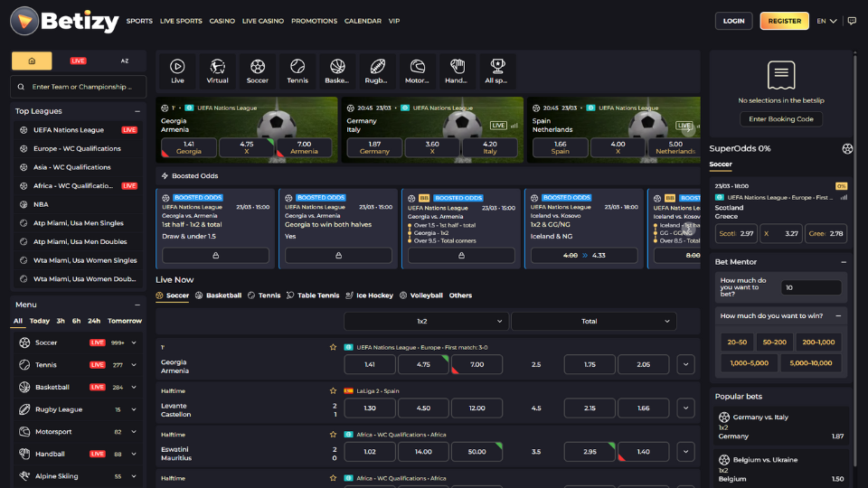The image size is (868, 488).
Task: Pick Iceland & NG boosted odds 4.33
Action: [584, 256]
